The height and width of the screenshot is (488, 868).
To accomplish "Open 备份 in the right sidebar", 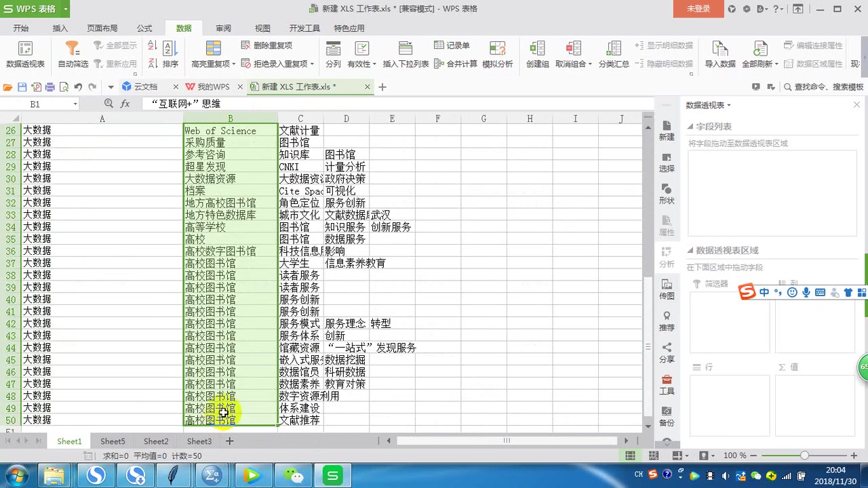I will [x=667, y=417].
